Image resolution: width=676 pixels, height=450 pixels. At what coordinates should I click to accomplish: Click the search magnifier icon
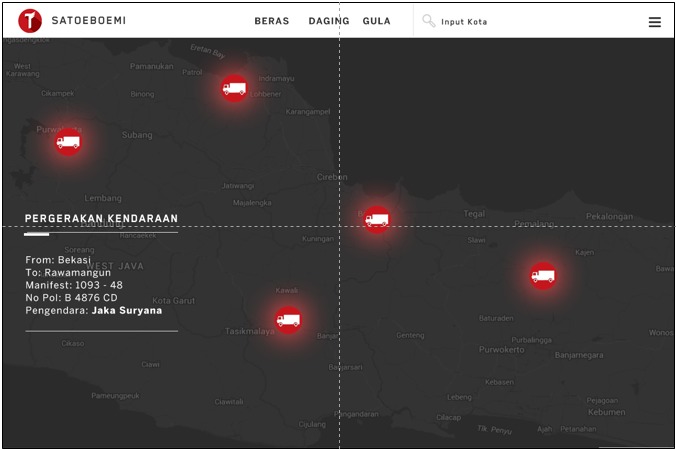(x=429, y=21)
